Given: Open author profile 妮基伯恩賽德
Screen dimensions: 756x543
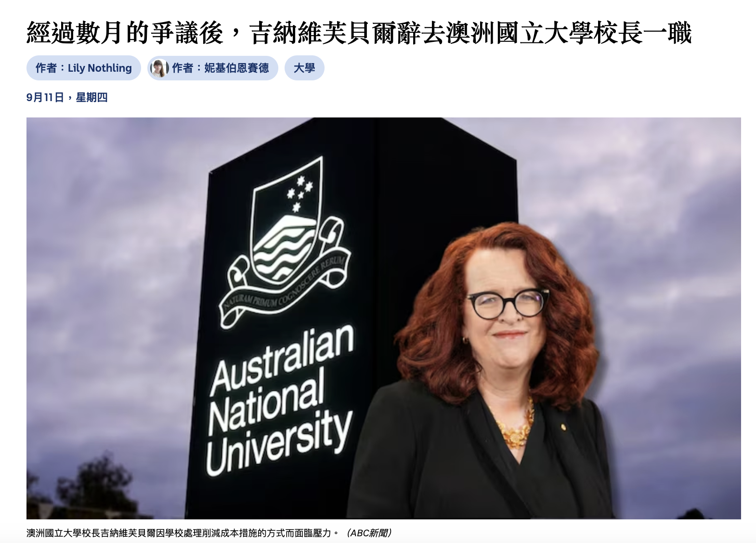Looking at the screenshot, I should (x=213, y=68).
